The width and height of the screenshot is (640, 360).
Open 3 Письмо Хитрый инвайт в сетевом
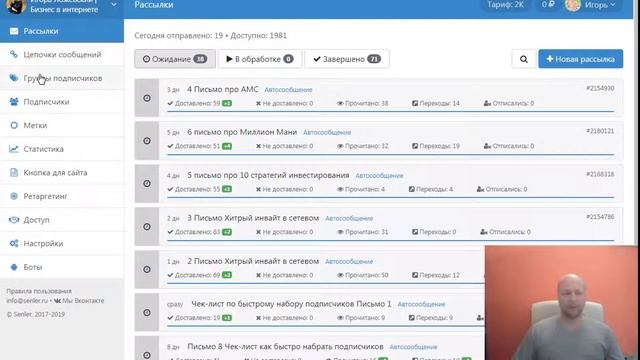[x=253, y=218]
